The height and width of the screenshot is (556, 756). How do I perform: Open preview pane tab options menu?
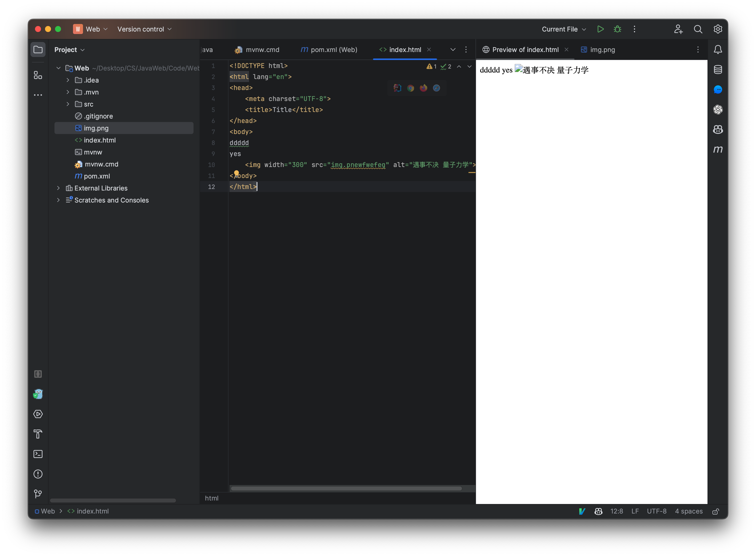[698, 50]
